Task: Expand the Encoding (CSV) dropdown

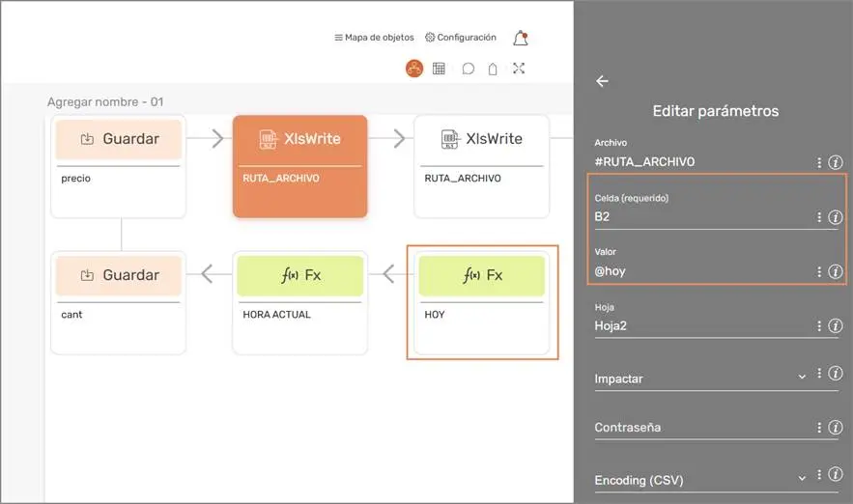Action: pyautogui.click(x=802, y=477)
